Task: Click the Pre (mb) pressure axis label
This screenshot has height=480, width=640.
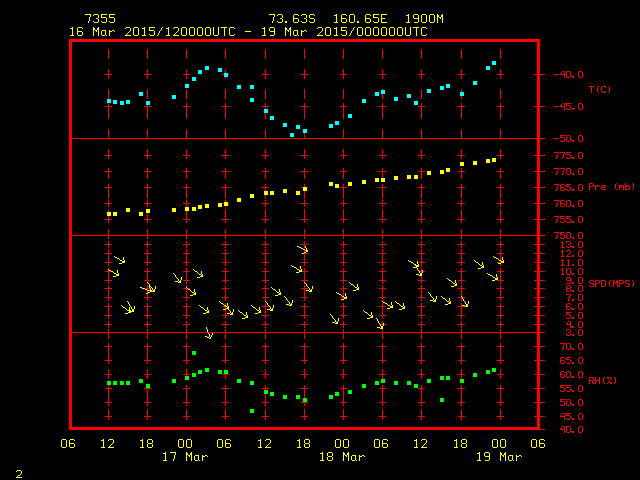Action: tap(611, 187)
